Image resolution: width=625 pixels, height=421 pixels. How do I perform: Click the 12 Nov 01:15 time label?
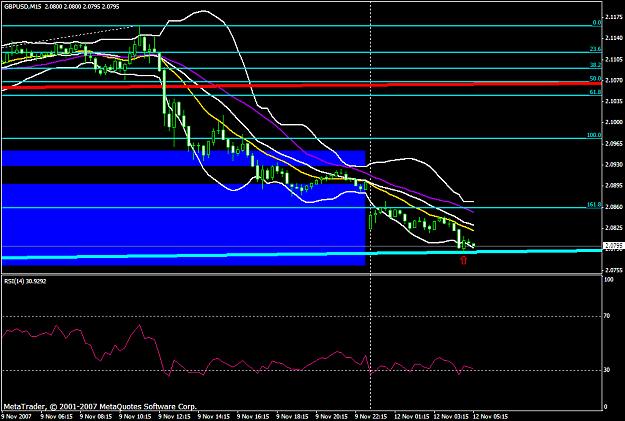[x=412, y=417]
